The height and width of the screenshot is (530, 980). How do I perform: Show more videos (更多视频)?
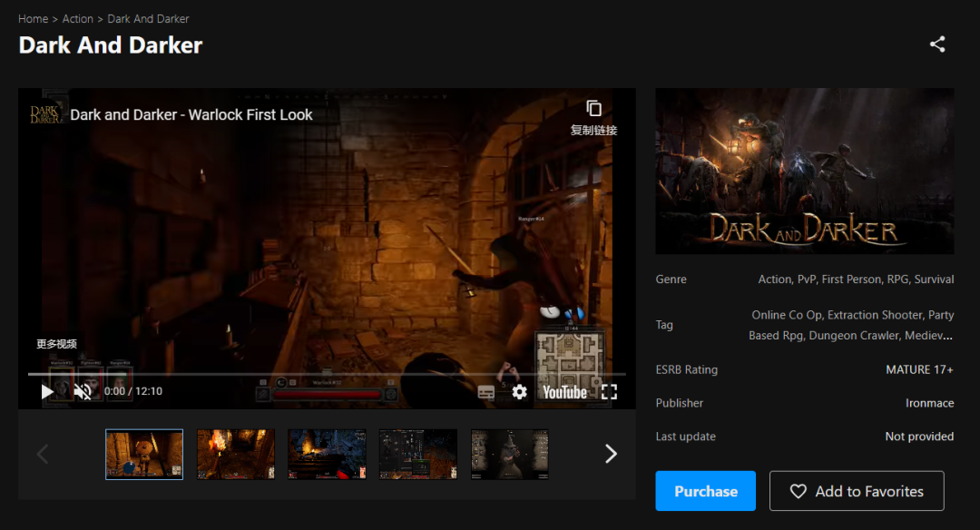pyautogui.click(x=56, y=344)
